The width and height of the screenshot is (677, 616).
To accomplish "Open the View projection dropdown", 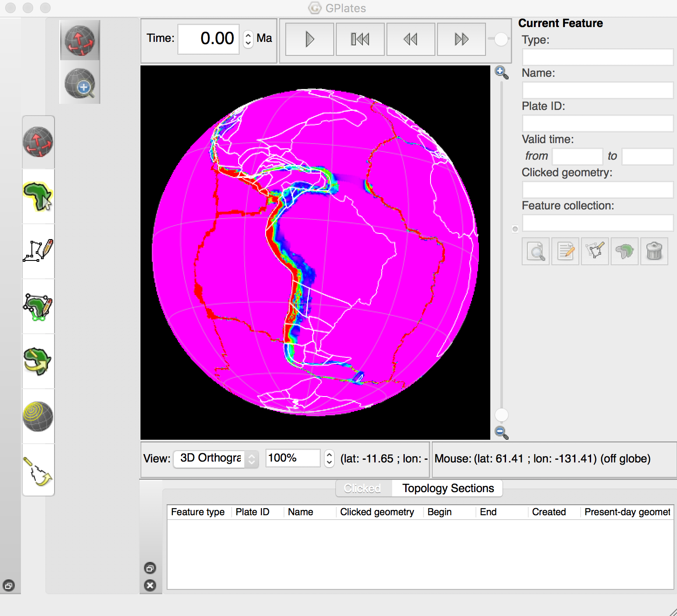I will [216, 459].
